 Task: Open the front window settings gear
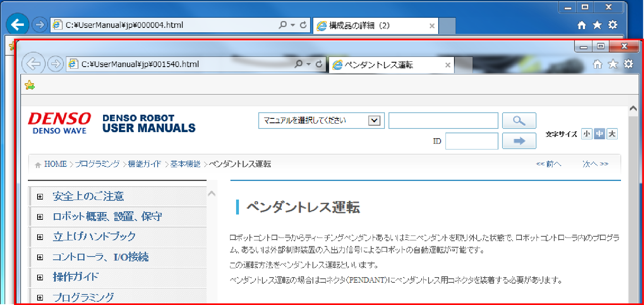point(628,64)
